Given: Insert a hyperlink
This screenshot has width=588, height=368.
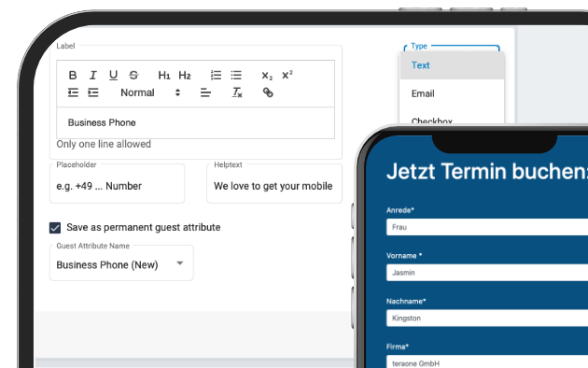Looking at the screenshot, I should [268, 92].
